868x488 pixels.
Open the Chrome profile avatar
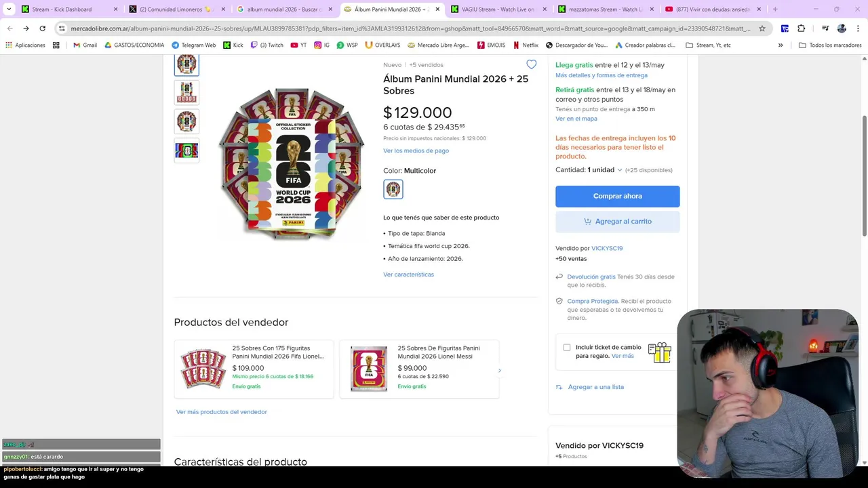842,28
